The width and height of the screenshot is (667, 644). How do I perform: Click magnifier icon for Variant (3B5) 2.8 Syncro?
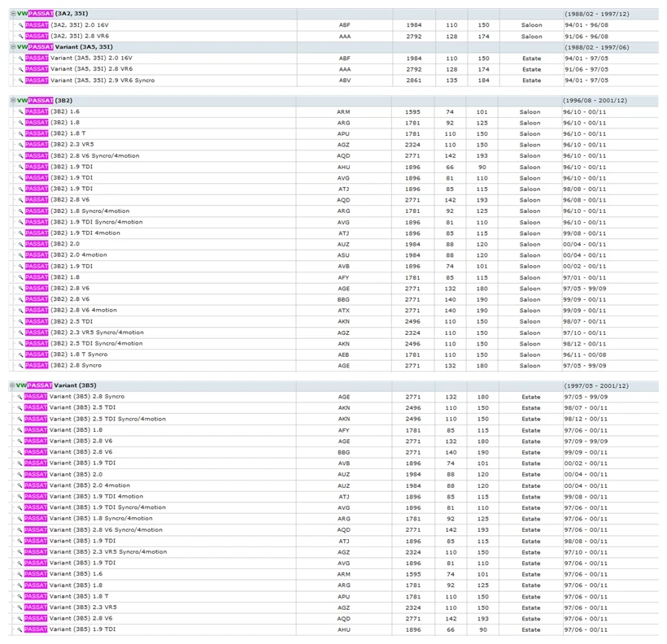click(20, 397)
